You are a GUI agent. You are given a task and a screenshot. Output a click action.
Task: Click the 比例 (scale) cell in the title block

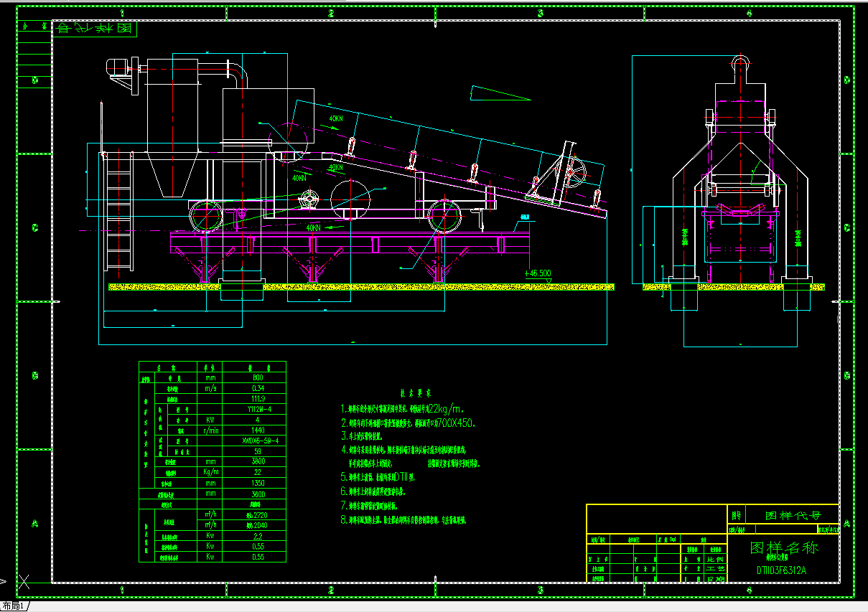(714, 557)
